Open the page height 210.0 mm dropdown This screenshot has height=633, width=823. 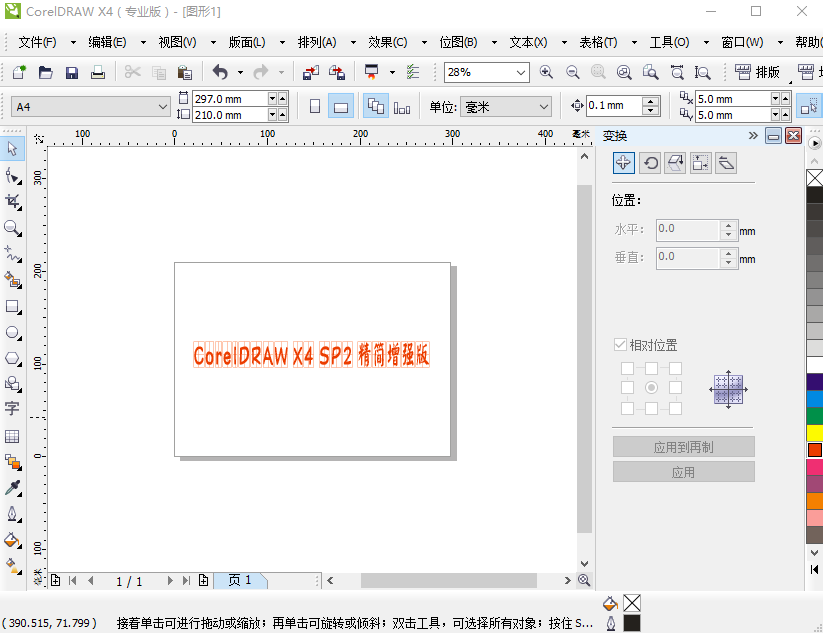(272, 114)
